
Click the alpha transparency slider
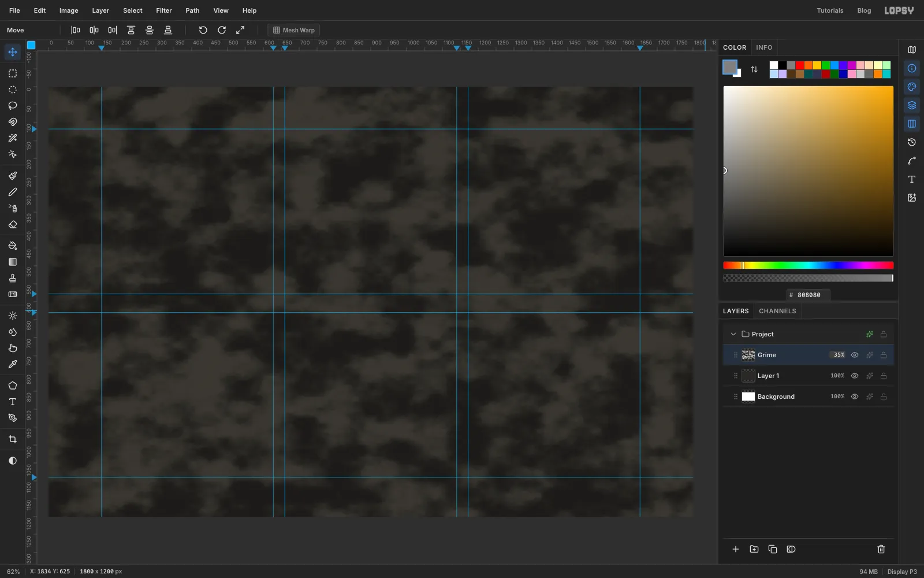(x=808, y=278)
